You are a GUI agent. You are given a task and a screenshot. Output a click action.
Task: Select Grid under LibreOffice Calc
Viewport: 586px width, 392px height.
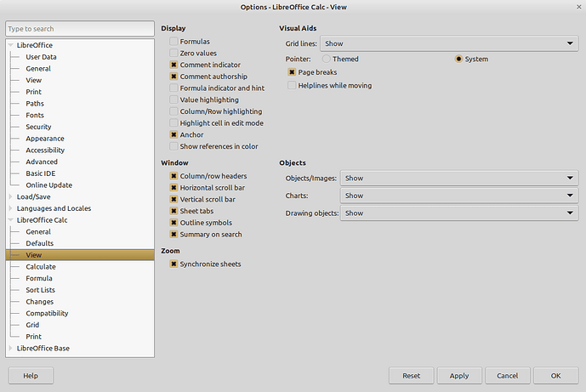tap(32, 325)
